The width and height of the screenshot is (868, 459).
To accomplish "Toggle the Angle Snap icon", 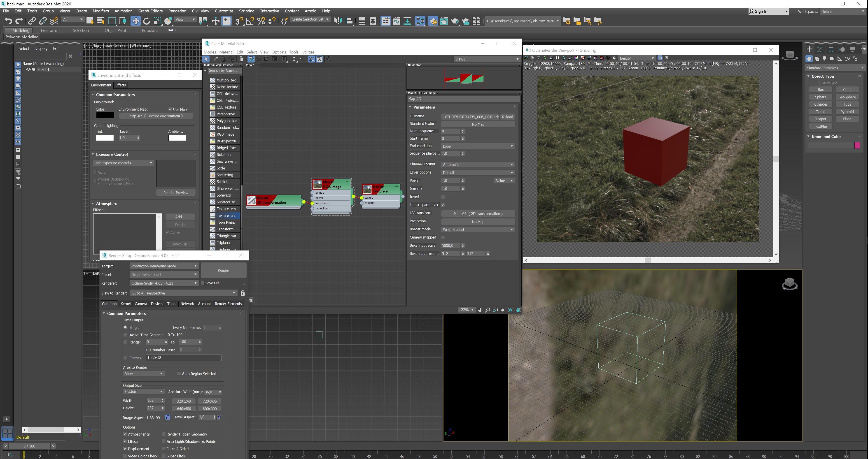I will pos(250,21).
